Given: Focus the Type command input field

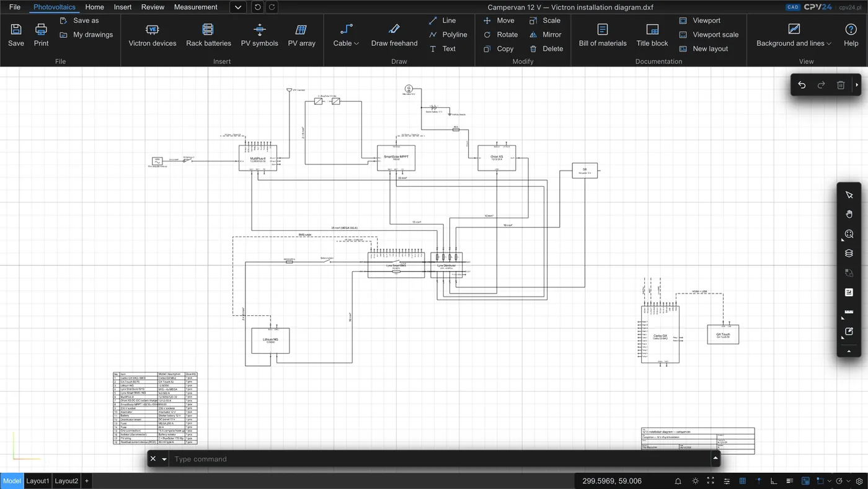Looking at the screenshot, I should click(x=439, y=459).
